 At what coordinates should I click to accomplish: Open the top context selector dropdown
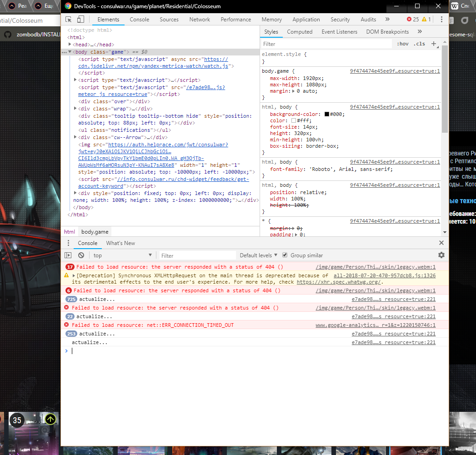[x=122, y=255]
